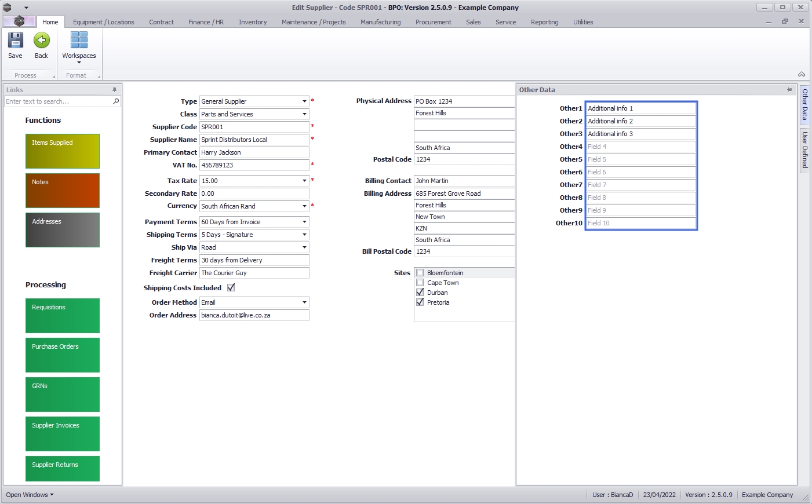Uncheck the Durban site

click(420, 293)
